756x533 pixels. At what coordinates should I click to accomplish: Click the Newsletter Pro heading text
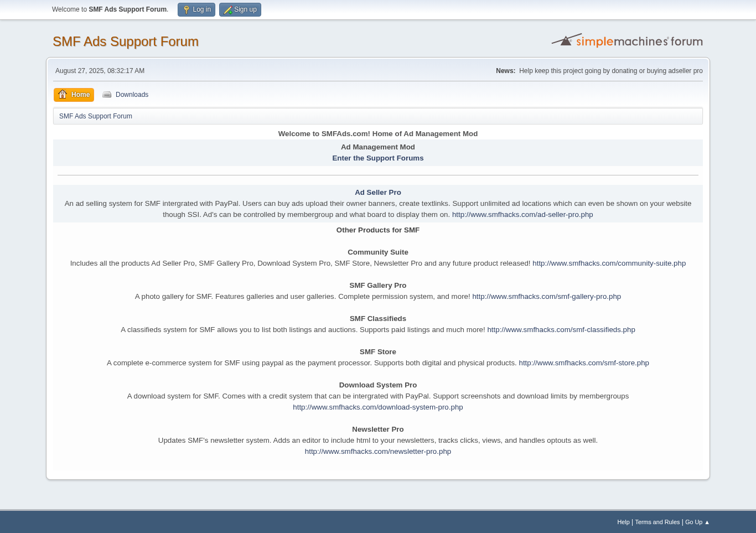coord(378,429)
